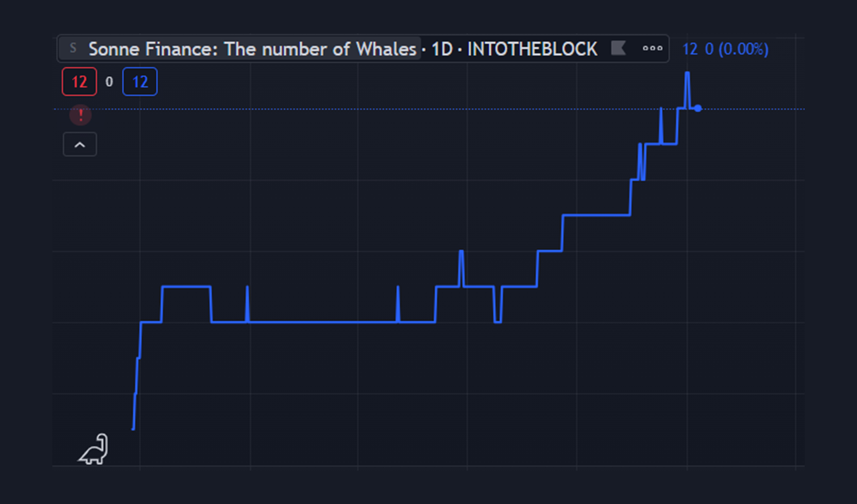Collapse the legend with the chevron button
Screen dimensions: 857x504
point(80,145)
